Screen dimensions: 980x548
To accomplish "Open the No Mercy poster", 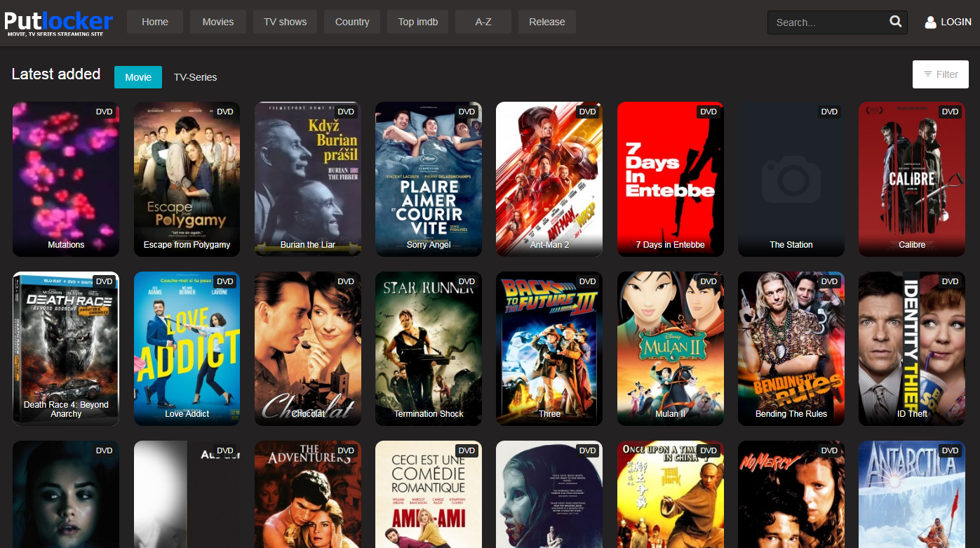I will point(791,494).
